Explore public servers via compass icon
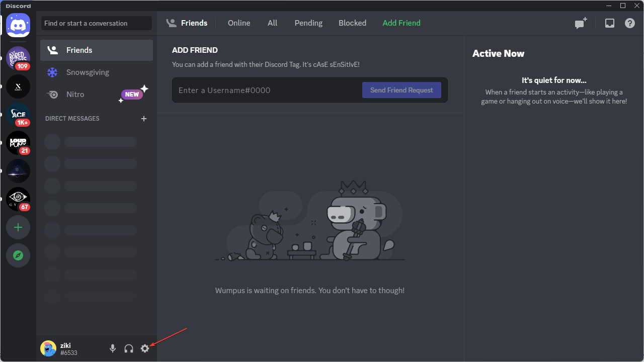This screenshot has width=644, height=362. (x=18, y=255)
